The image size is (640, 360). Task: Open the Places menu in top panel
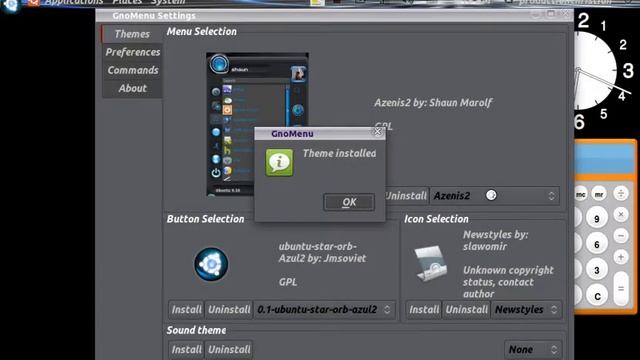coord(127,2)
